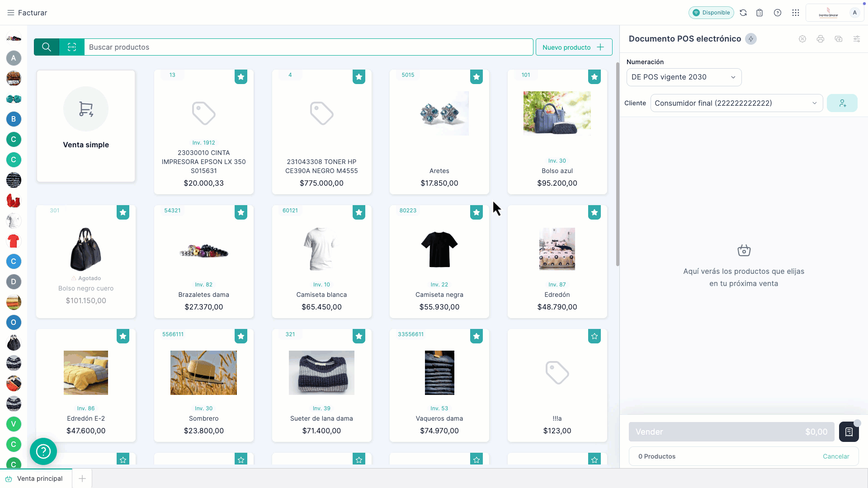The image size is (868, 488).
Task: Click the Buscar productos search field
Action: pos(307,47)
